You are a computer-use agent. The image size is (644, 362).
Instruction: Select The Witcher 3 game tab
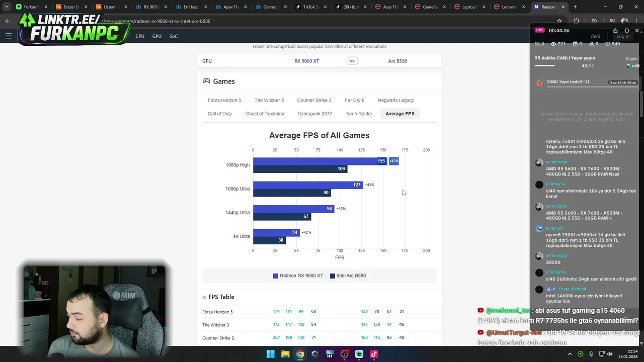click(x=269, y=100)
